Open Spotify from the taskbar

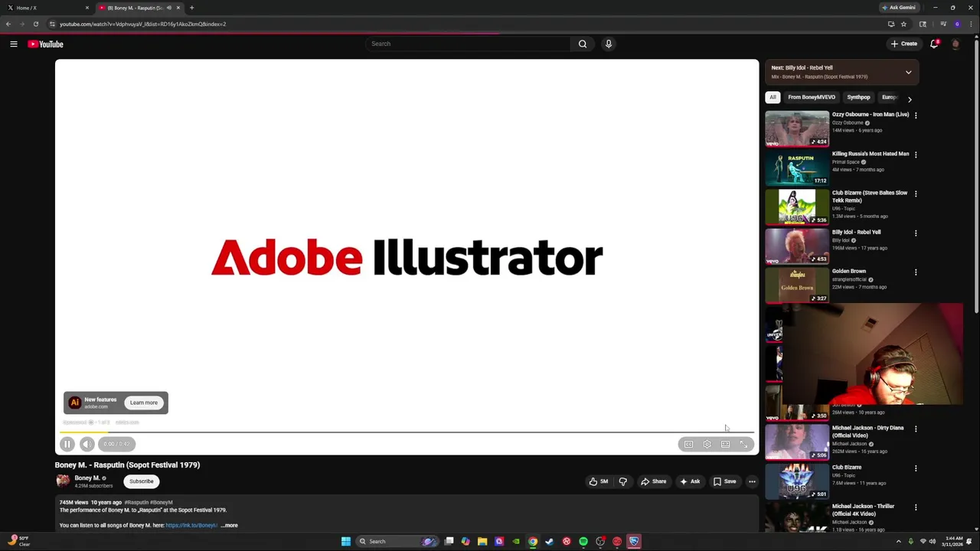583,541
